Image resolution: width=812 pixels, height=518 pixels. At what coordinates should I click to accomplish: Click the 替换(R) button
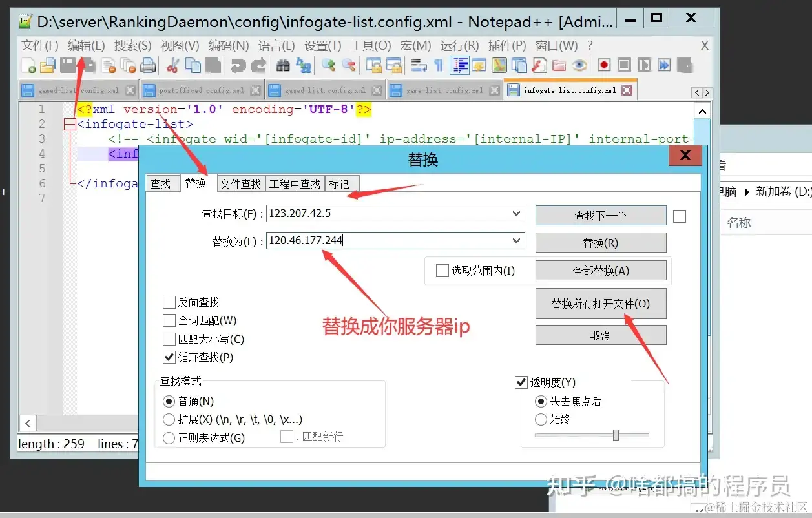[601, 243]
